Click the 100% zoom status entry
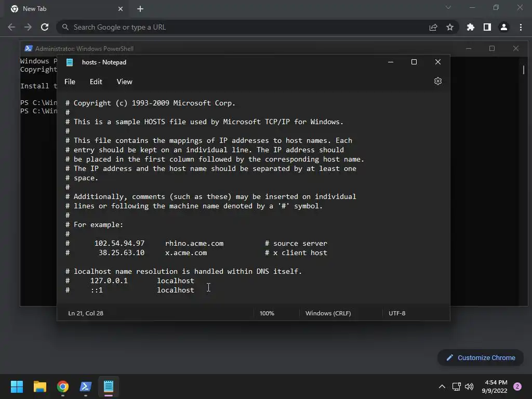Image resolution: width=532 pixels, height=399 pixels. [x=267, y=313]
